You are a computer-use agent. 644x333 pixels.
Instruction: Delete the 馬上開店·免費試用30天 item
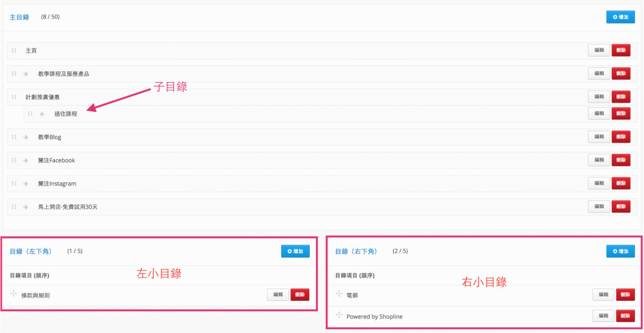(621, 207)
